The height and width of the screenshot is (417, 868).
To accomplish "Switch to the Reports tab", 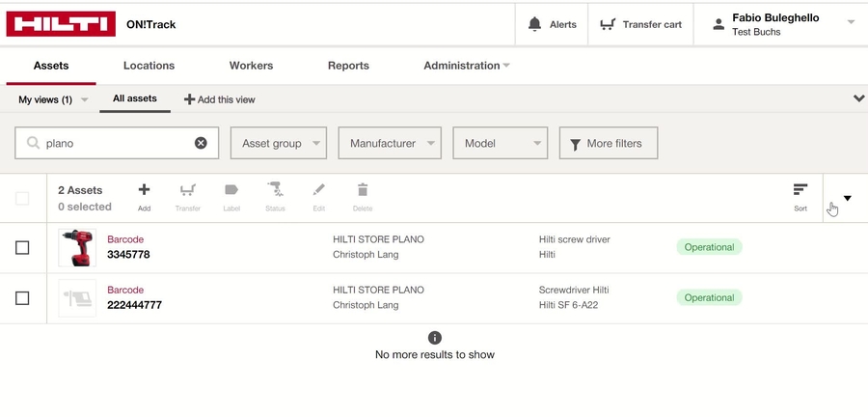I will (x=348, y=66).
